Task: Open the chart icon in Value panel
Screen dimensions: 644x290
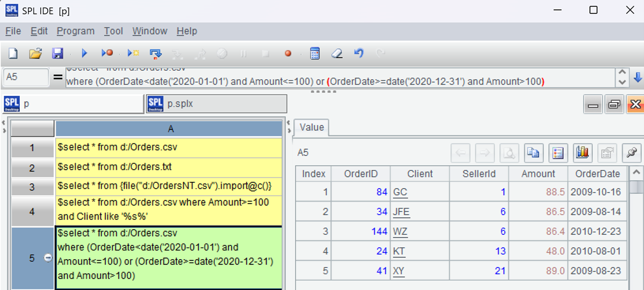Action: [x=582, y=153]
